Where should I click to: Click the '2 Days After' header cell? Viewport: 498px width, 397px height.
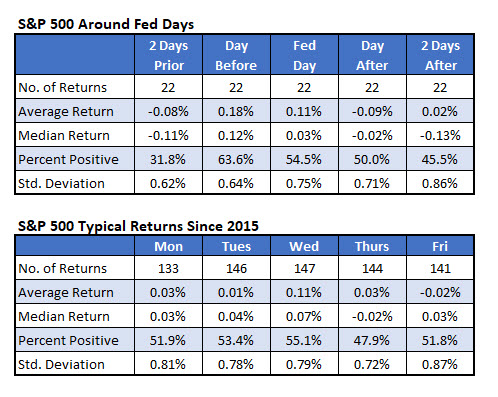coord(440,55)
